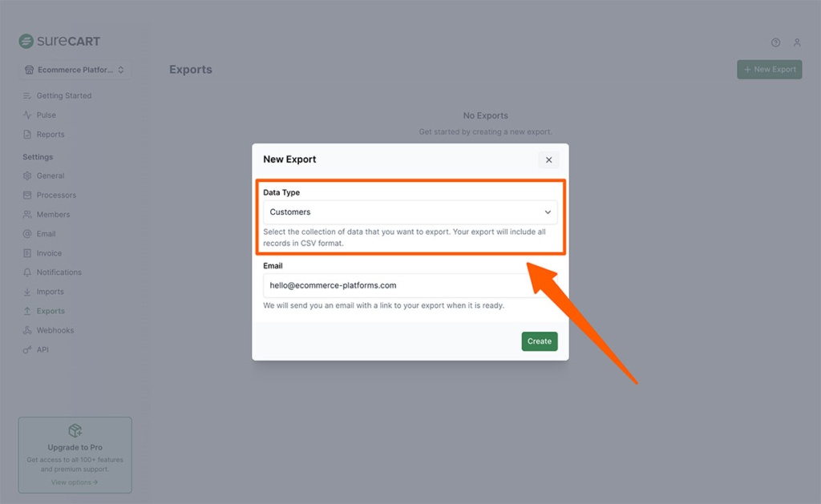Select the Members icon
This screenshot has width=821, height=504.
[x=29, y=214]
